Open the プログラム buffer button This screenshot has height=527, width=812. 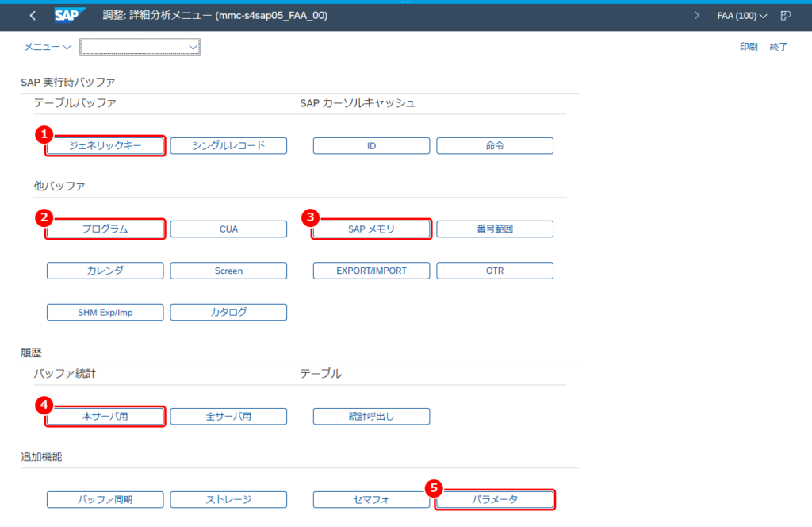(105, 229)
